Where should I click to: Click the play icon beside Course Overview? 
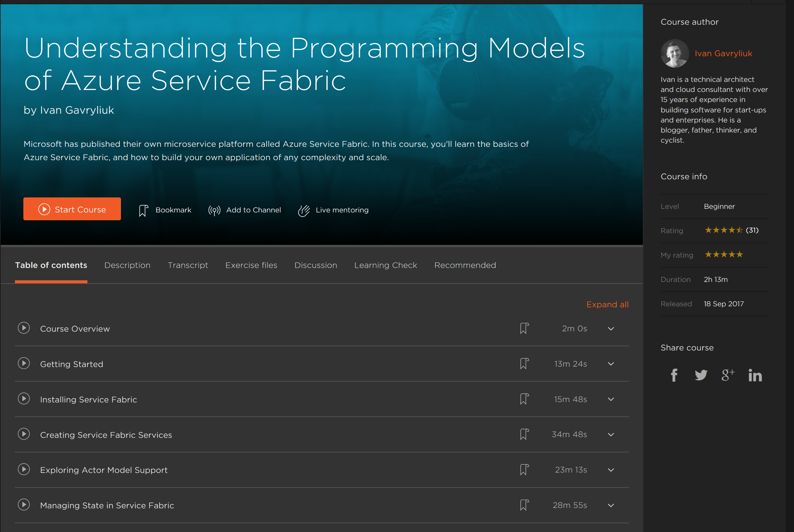[x=24, y=328]
